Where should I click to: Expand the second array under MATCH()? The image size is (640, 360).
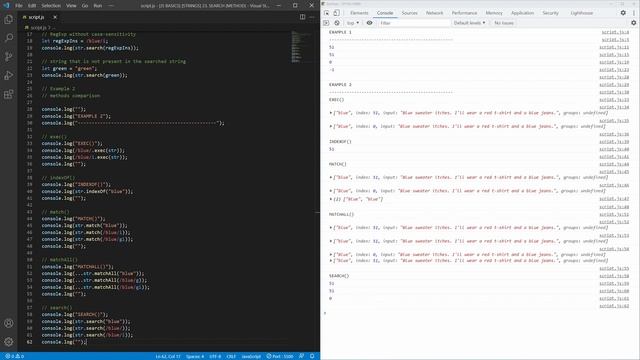point(331,191)
